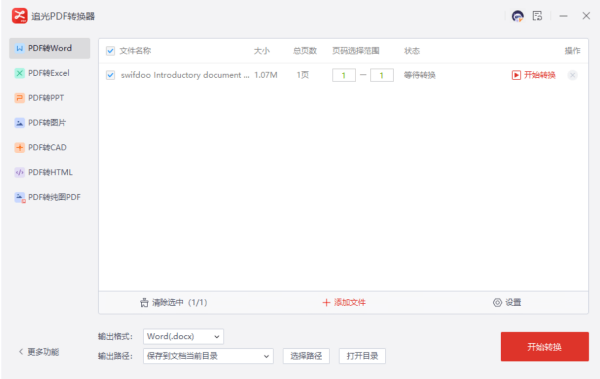The image size is (600, 379).
Task: Click the 追光PDF转换器 app logo
Action: click(19, 16)
